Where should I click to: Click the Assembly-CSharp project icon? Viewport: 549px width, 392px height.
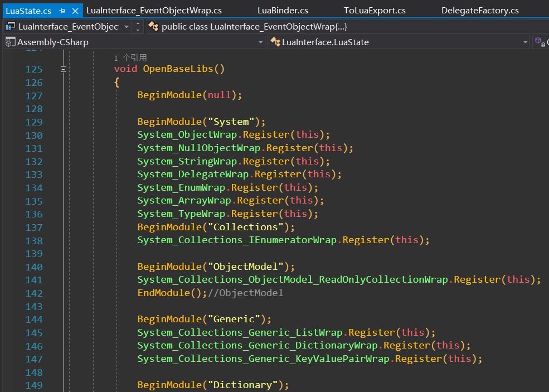11,42
